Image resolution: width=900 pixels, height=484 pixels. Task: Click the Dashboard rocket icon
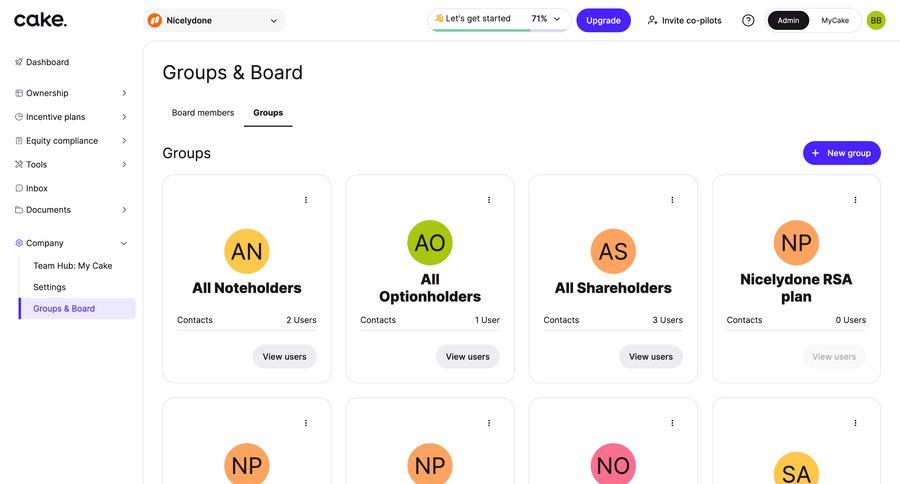pos(19,62)
